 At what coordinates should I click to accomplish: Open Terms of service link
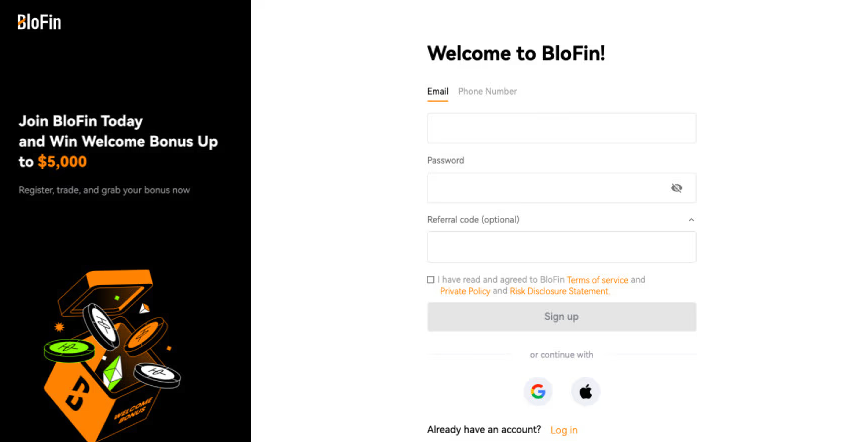[597, 280]
